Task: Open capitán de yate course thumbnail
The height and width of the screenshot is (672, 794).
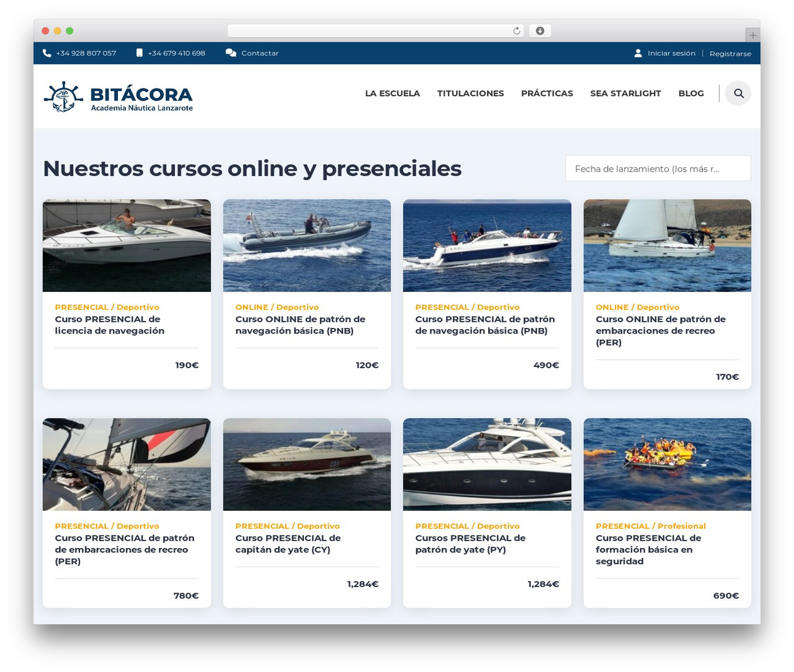Action: pos(307,464)
